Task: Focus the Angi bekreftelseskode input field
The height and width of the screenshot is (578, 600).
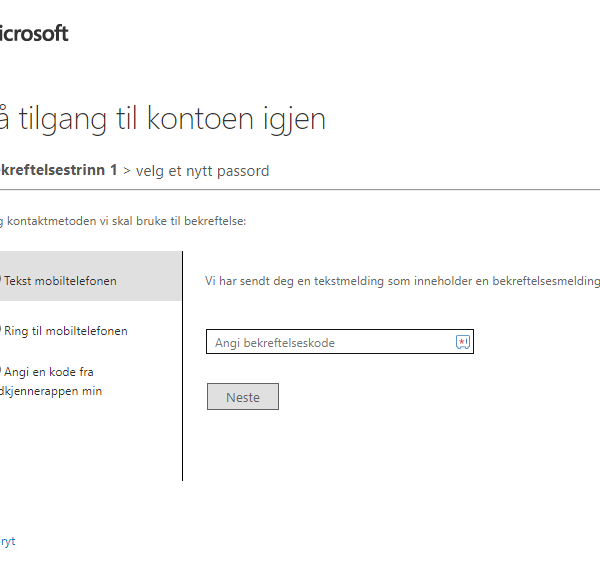Action: tap(340, 342)
